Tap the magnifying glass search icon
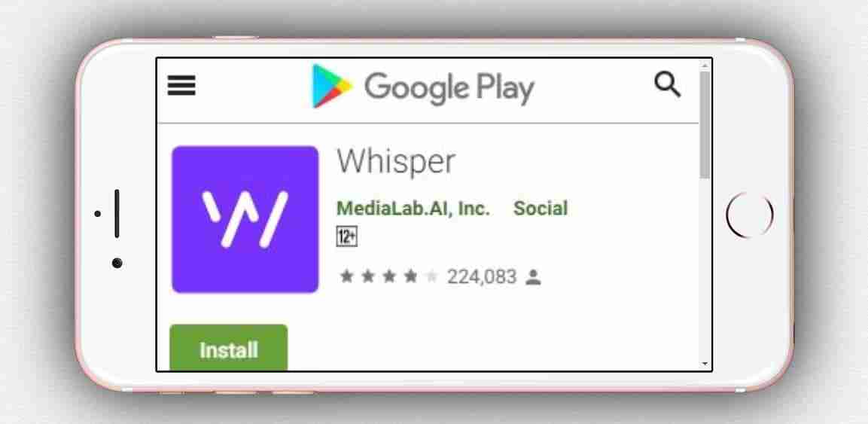The height and width of the screenshot is (424, 868). click(x=667, y=84)
